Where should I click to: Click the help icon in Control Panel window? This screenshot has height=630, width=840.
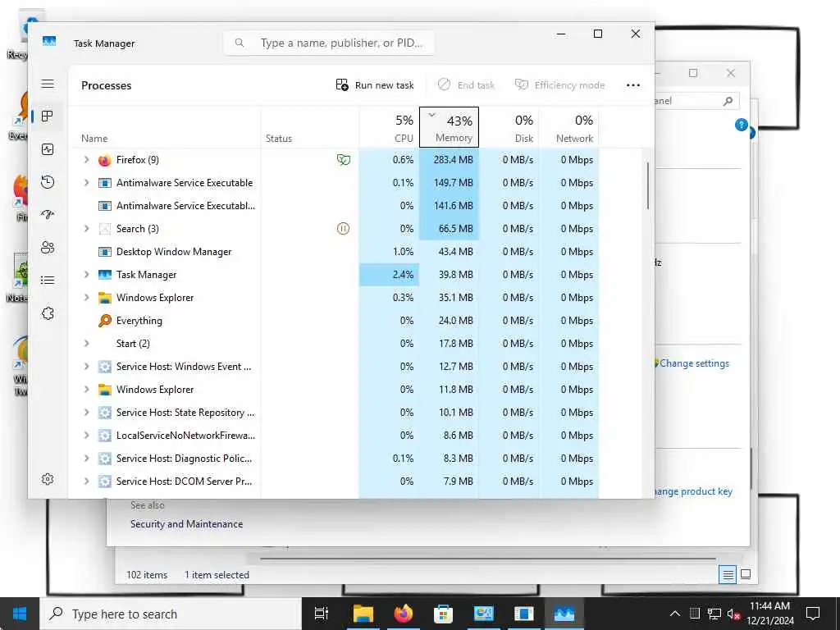click(x=741, y=125)
